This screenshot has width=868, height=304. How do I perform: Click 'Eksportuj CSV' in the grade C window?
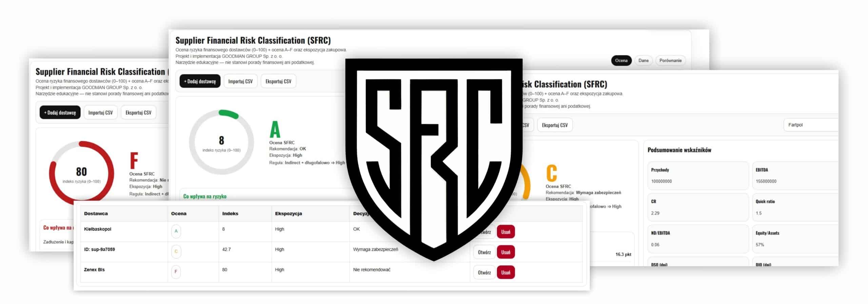(555, 125)
